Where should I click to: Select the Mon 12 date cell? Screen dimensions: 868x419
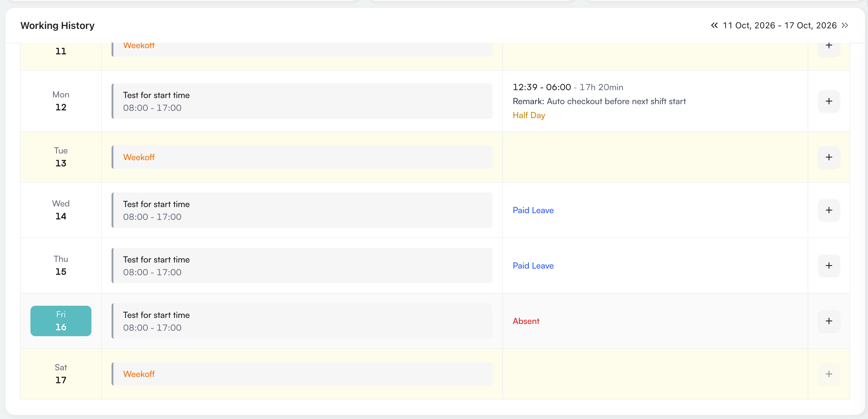click(x=61, y=101)
